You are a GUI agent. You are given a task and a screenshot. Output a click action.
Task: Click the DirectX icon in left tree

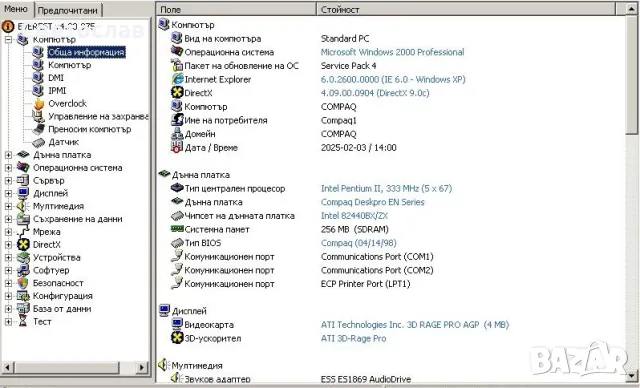click(23, 244)
